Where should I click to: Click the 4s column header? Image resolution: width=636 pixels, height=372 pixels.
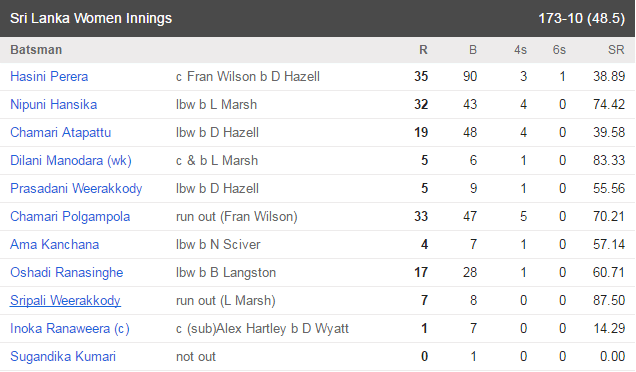coord(520,49)
